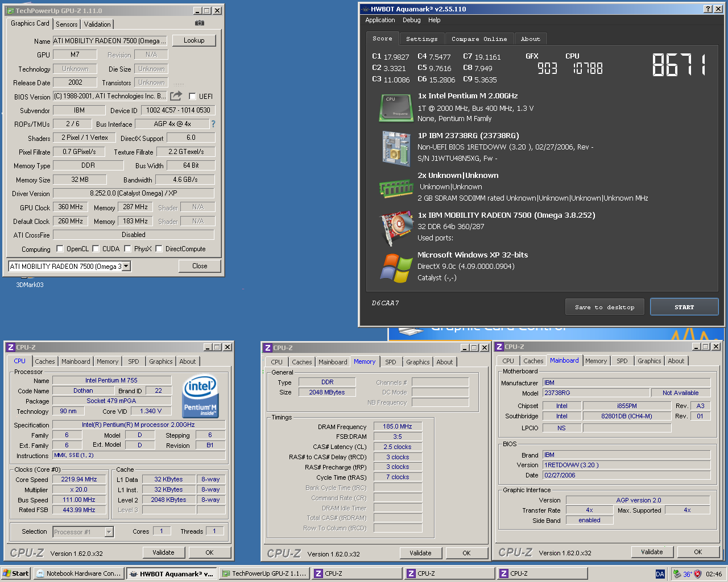Click the Core Speed 2219.94 MHz field

coord(78,479)
